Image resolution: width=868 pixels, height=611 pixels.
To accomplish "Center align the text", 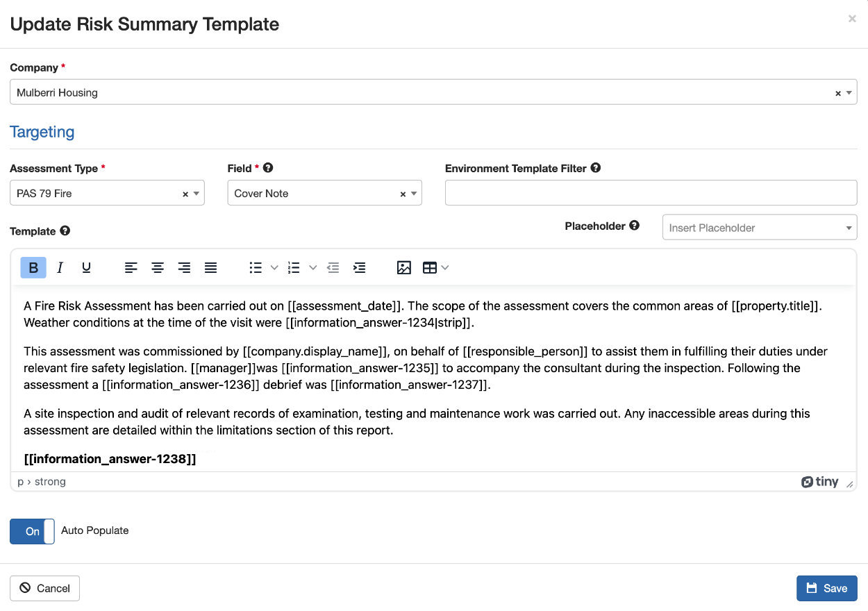I will (158, 268).
